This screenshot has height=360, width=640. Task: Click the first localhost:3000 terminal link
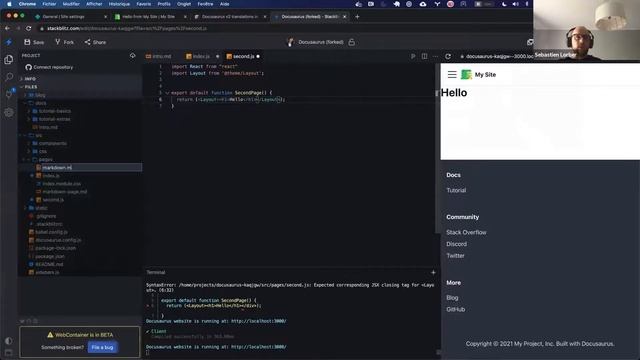pyautogui.click(x=258, y=321)
